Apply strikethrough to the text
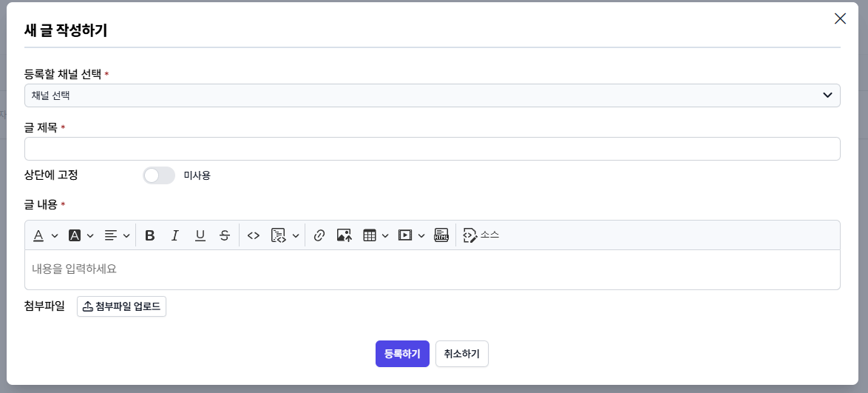868x393 pixels. click(225, 235)
